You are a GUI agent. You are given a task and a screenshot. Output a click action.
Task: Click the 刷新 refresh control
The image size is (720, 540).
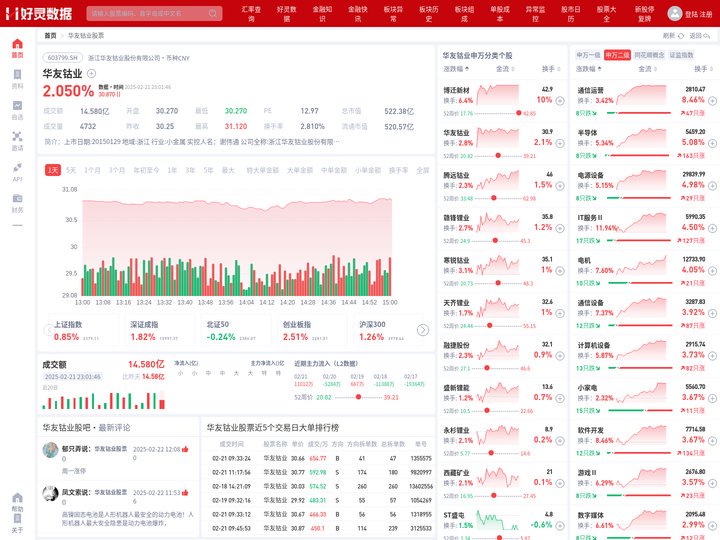tap(673, 35)
